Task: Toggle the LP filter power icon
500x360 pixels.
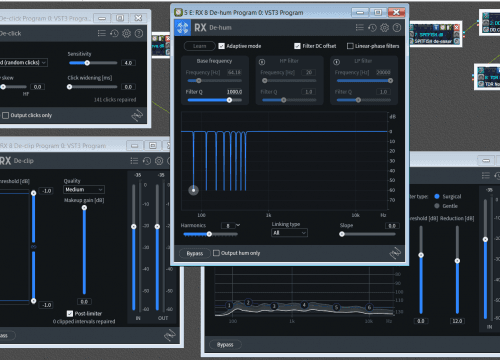Action: click(337, 62)
